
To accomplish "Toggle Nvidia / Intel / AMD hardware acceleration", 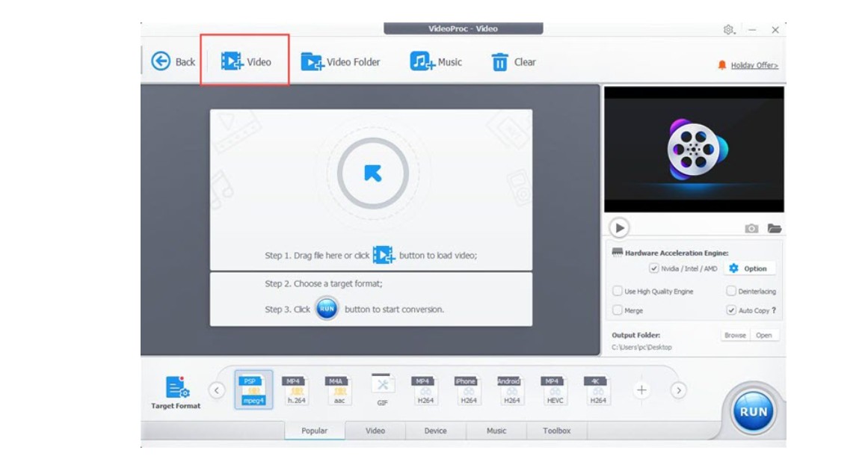I will 653,268.
